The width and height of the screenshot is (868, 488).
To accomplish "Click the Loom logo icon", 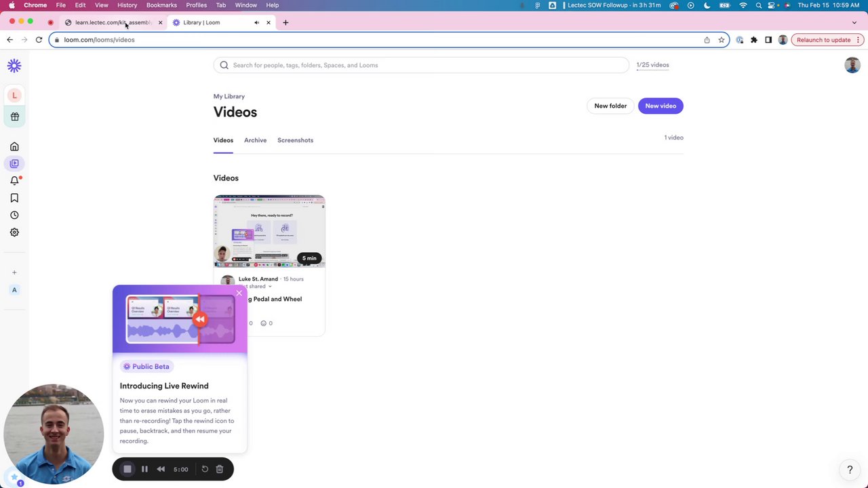I will pyautogui.click(x=14, y=65).
